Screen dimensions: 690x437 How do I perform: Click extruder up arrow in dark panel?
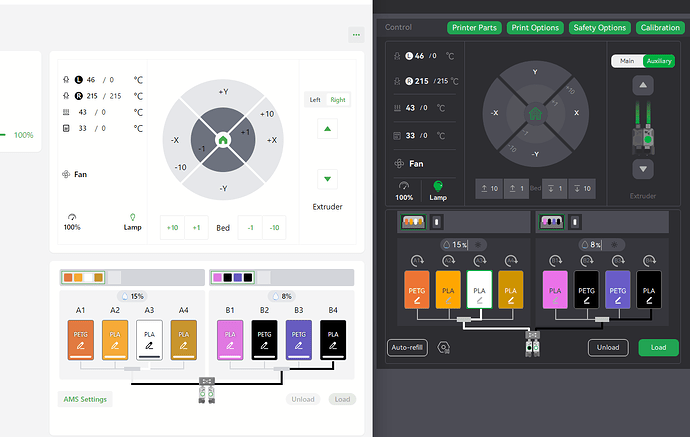[643, 85]
